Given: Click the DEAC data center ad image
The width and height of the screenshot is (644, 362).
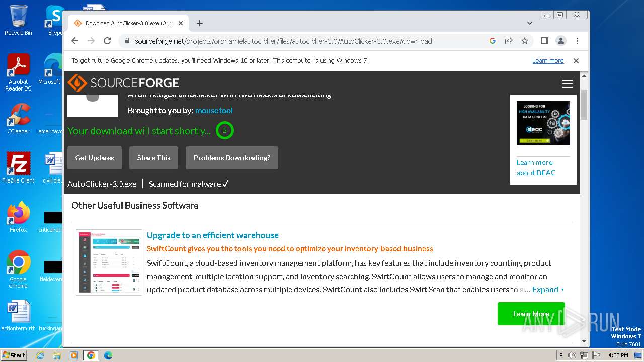Looking at the screenshot, I should [543, 123].
